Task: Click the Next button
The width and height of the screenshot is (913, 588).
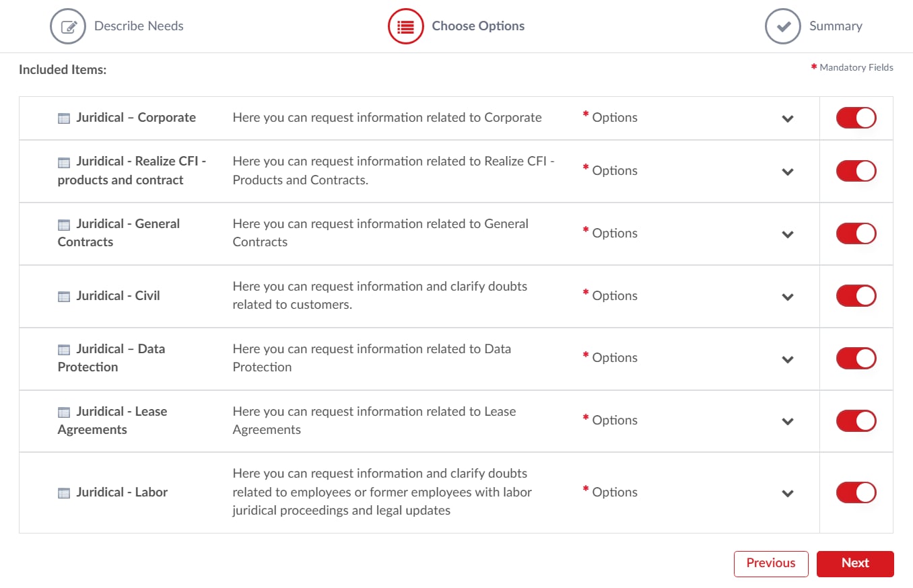Action: pyautogui.click(x=855, y=563)
